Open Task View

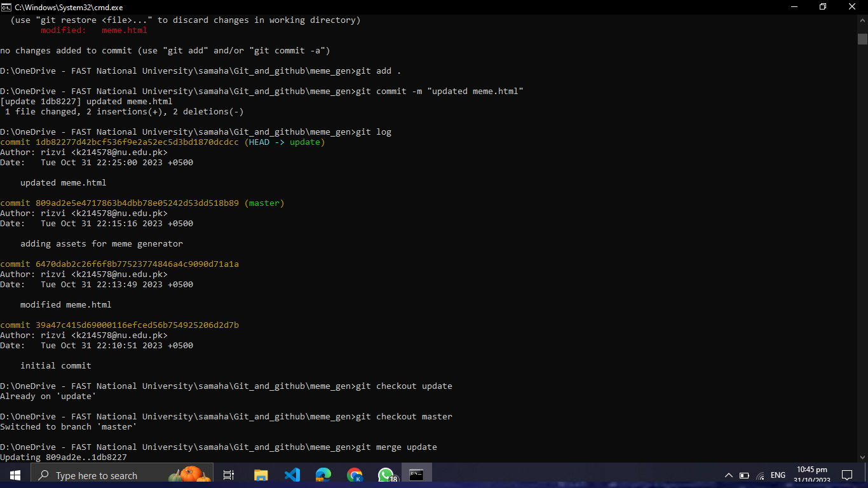228,475
